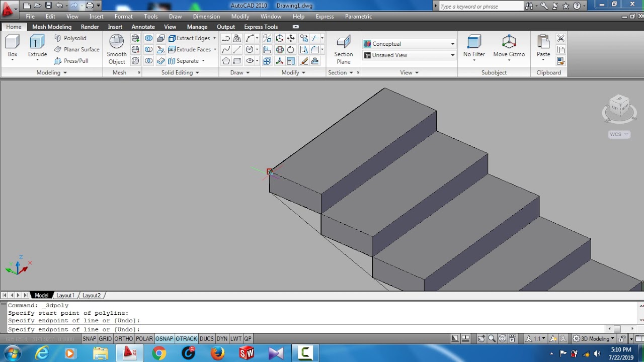Open the 3D Modeling workspace dropdown

pos(594,339)
